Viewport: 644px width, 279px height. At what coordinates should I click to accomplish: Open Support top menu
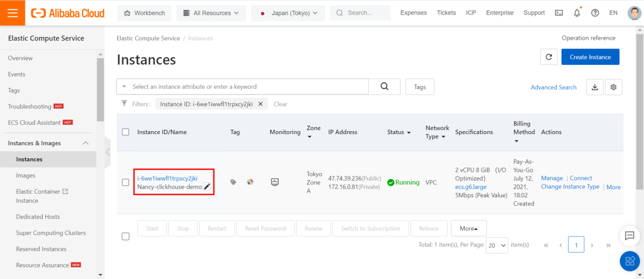[534, 13]
